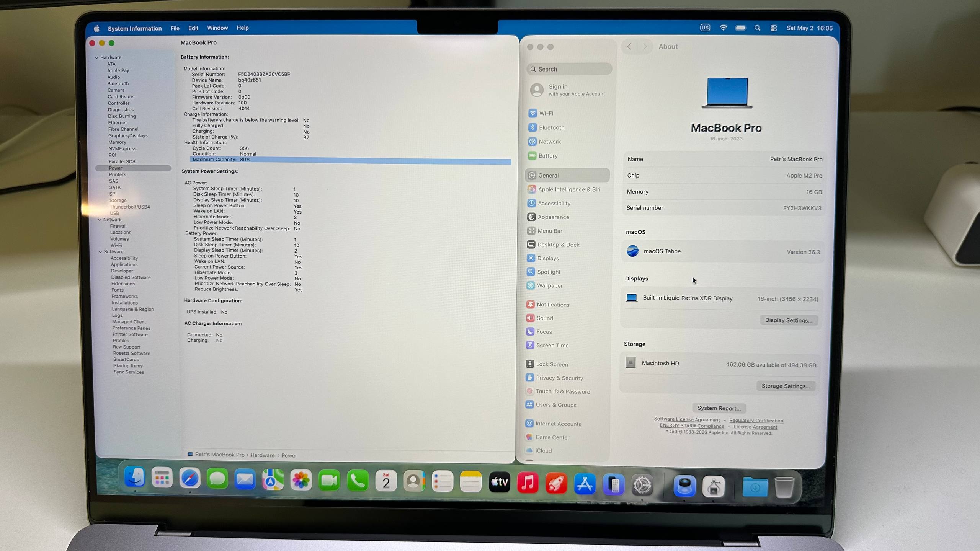Select Graphics/Displays in Hardware tree
The width and height of the screenshot is (980, 551).
click(128, 136)
